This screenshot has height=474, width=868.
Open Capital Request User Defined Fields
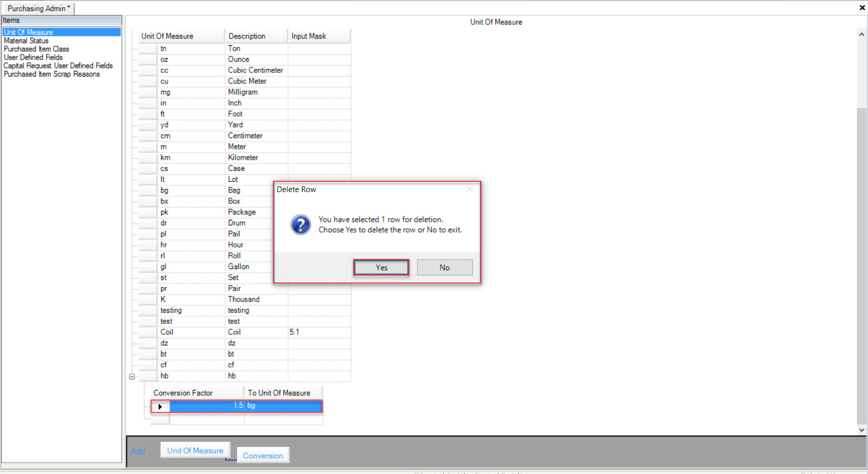click(x=58, y=66)
